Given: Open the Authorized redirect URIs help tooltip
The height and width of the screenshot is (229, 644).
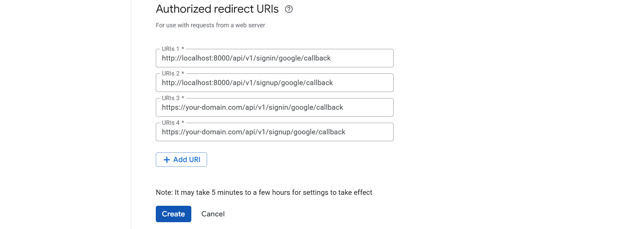Looking at the screenshot, I should [x=289, y=9].
